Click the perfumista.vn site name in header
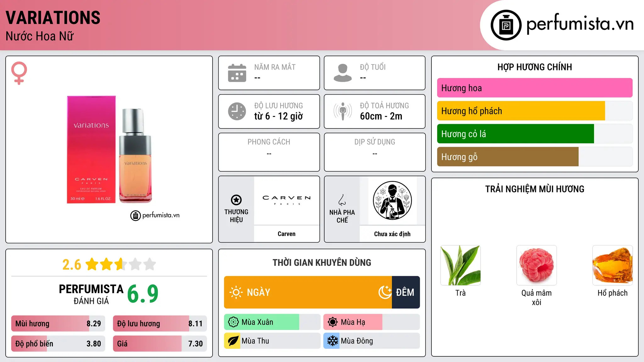This screenshot has height=362, width=644. pos(580,24)
